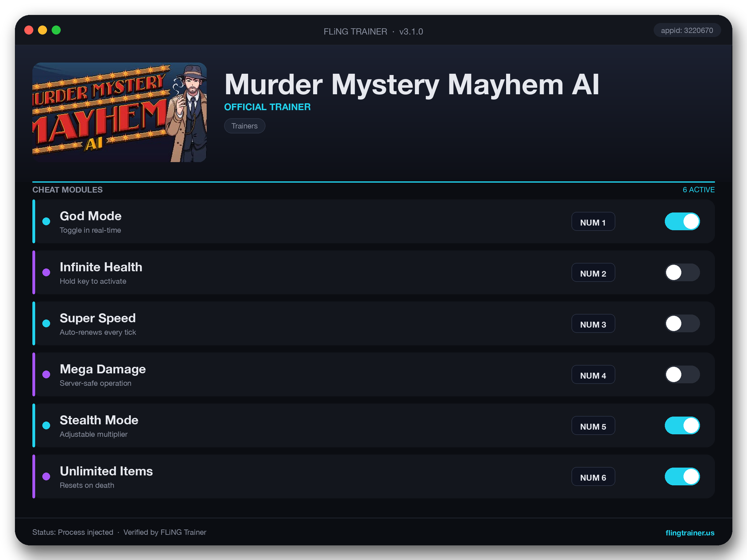747x560 pixels.
Task: Select the Stealth Mode title
Action: (x=99, y=420)
